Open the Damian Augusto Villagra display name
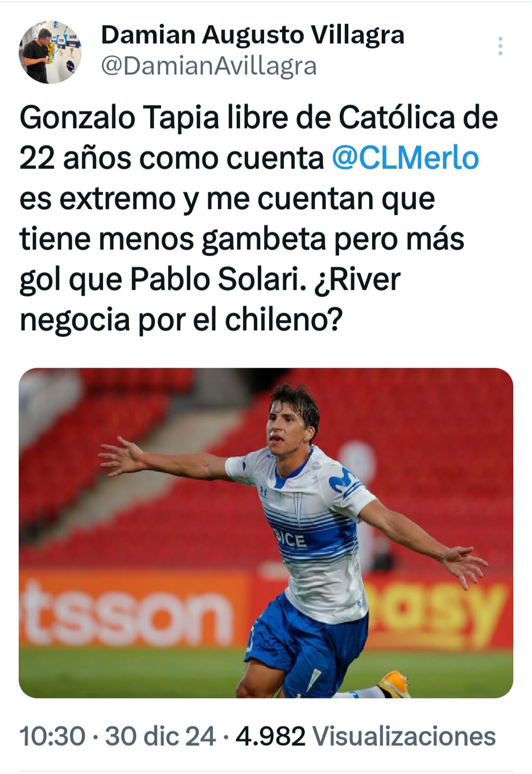532x774 pixels. (253, 35)
